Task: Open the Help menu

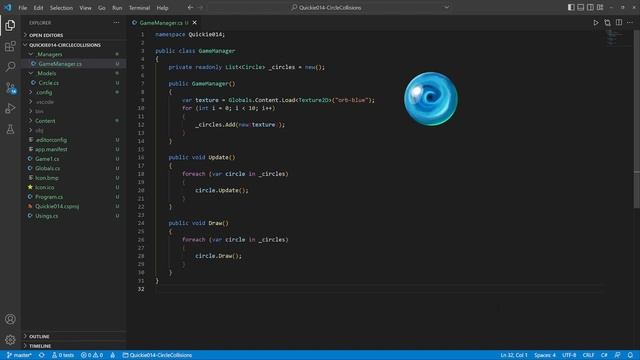Action: tap(162, 8)
